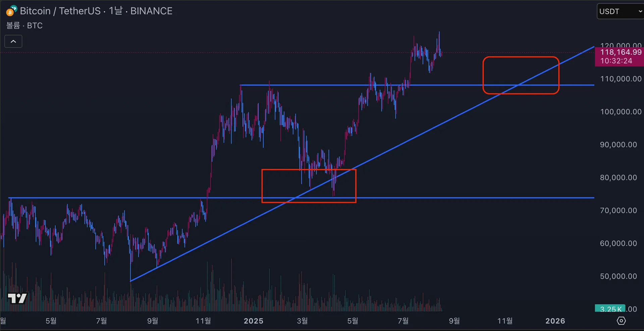Click the 50,000.00 price scale label
Screen dimensions: 644x331
[618, 276]
